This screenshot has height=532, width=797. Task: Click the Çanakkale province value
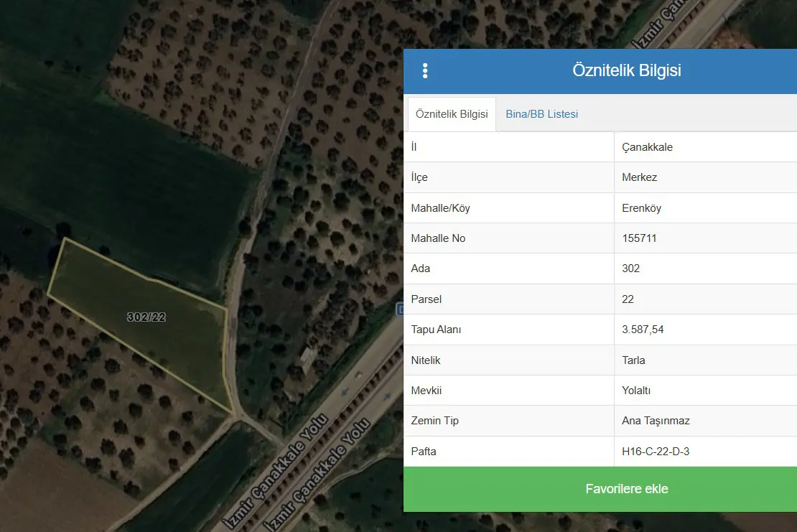point(647,147)
